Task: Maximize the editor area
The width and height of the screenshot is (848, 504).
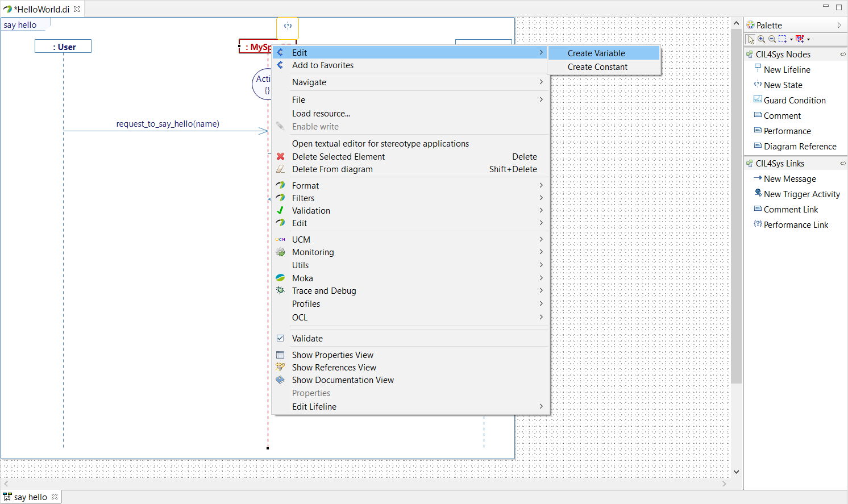Action: [x=838, y=7]
